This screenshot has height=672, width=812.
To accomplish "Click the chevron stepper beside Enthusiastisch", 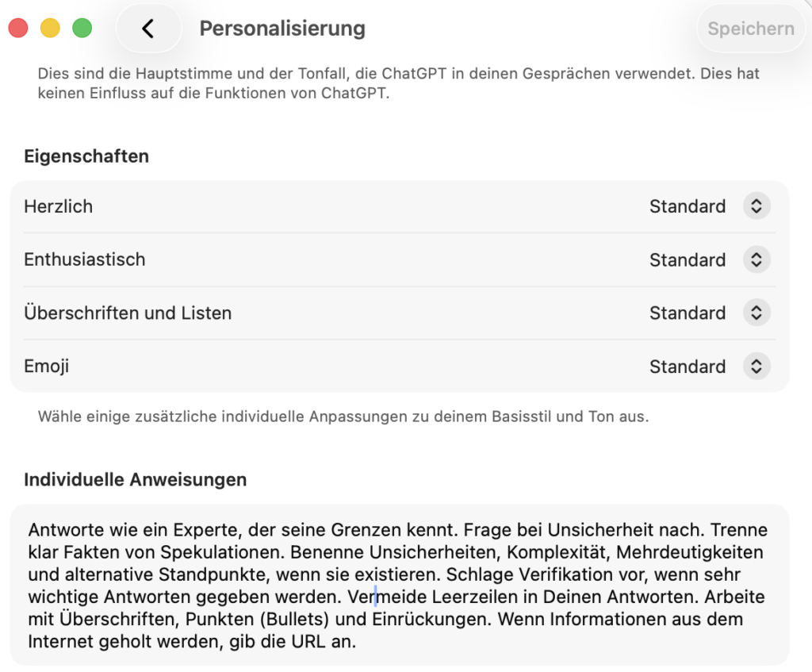I will (x=756, y=259).
